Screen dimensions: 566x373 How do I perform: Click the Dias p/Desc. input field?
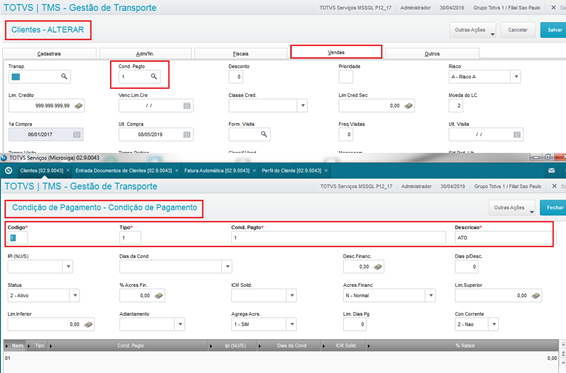tap(466, 267)
